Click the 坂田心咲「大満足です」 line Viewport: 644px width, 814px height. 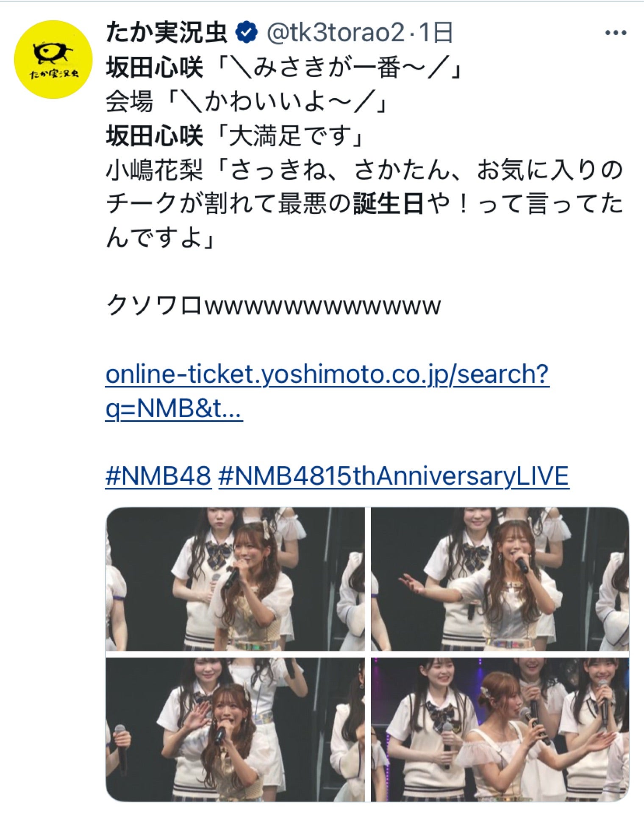(x=235, y=136)
